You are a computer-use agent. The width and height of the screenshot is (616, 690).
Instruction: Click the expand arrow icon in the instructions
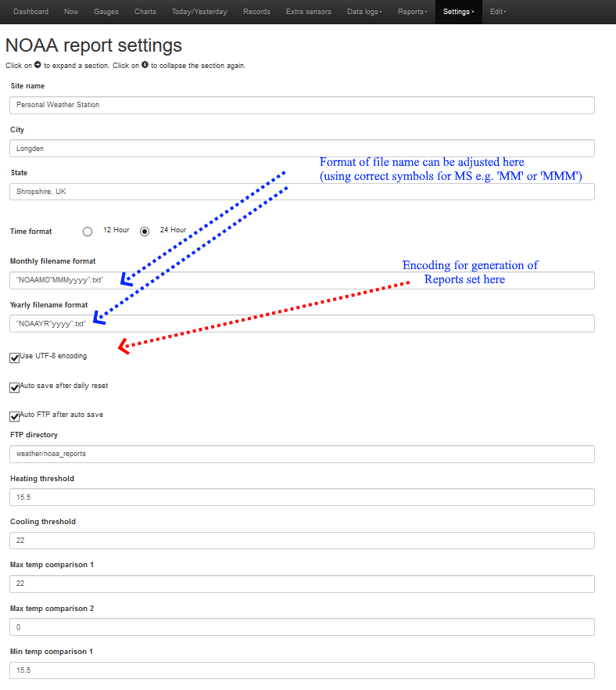click(38, 66)
